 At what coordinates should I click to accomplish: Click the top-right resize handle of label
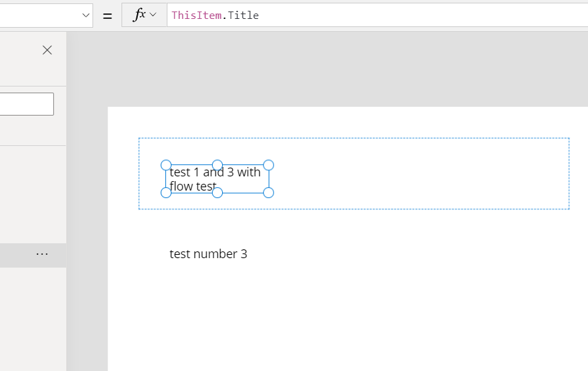click(x=269, y=165)
